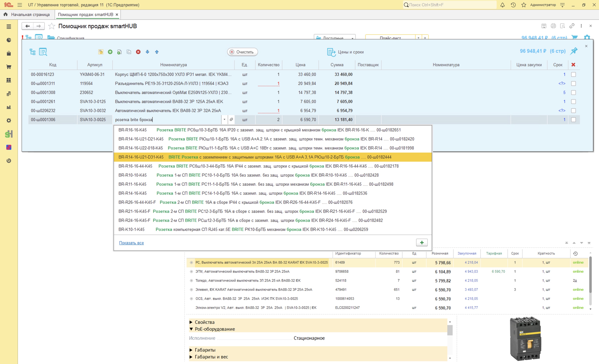599x364 pixels.
Task: Expand the Габариты и вес section
Action: pos(191,357)
